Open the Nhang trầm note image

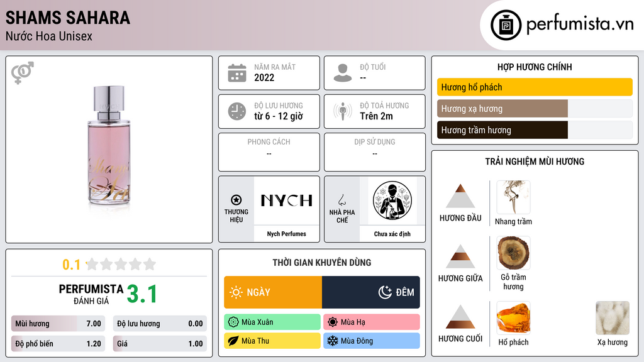point(513,197)
